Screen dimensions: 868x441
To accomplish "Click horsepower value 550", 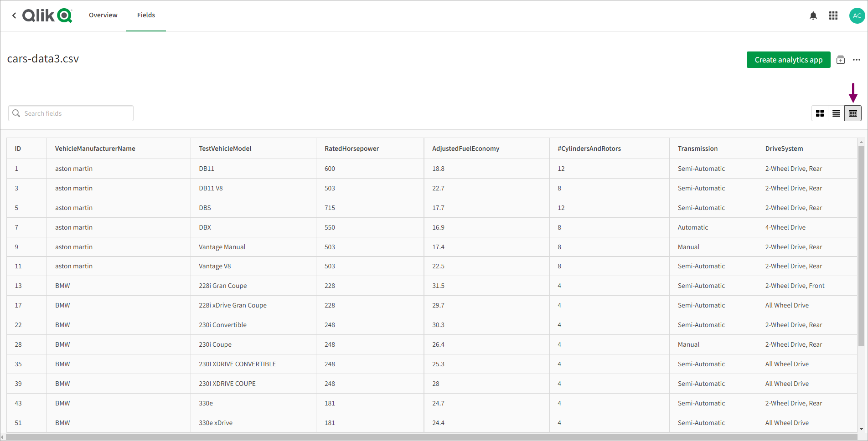I will point(330,227).
